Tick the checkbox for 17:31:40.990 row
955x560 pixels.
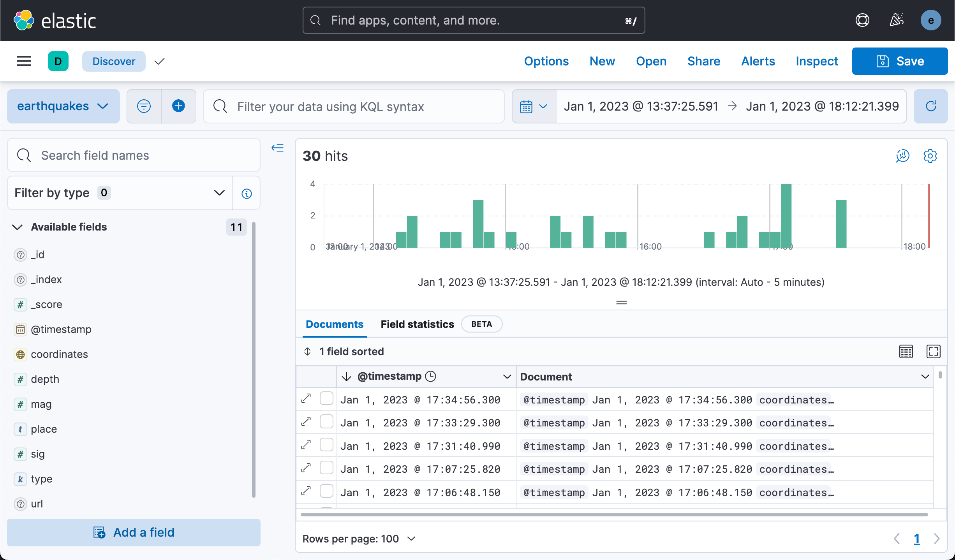coord(326,445)
